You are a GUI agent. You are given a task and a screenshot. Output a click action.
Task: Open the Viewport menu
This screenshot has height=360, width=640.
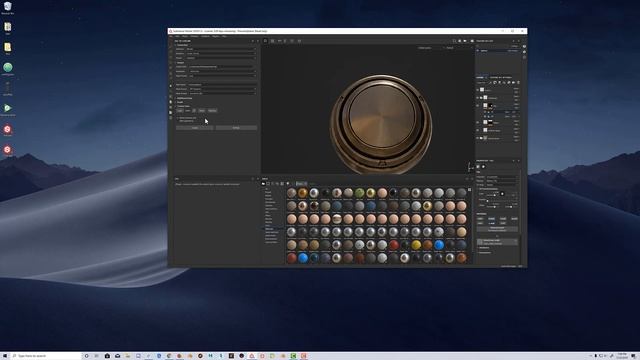pyautogui.click(x=205, y=36)
